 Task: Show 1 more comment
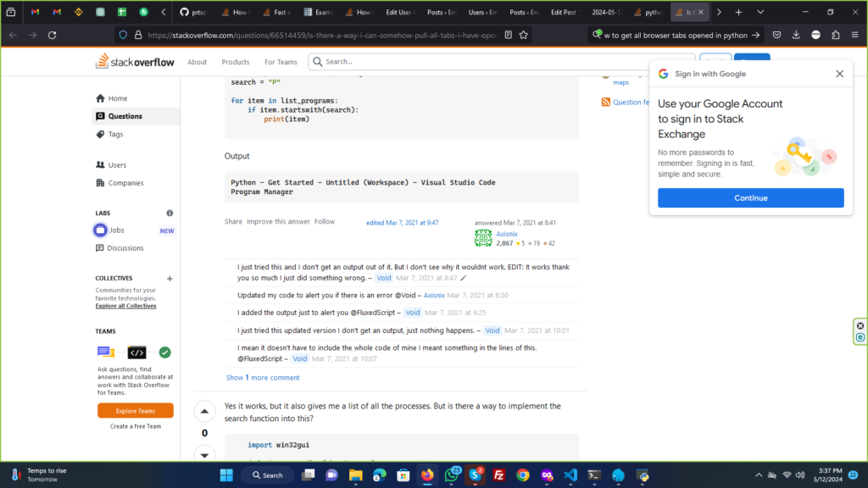(x=263, y=378)
